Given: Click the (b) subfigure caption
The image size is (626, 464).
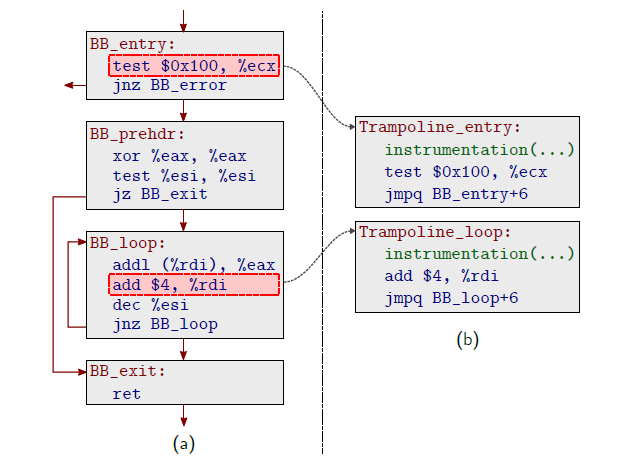Looking at the screenshot, I should (468, 340).
